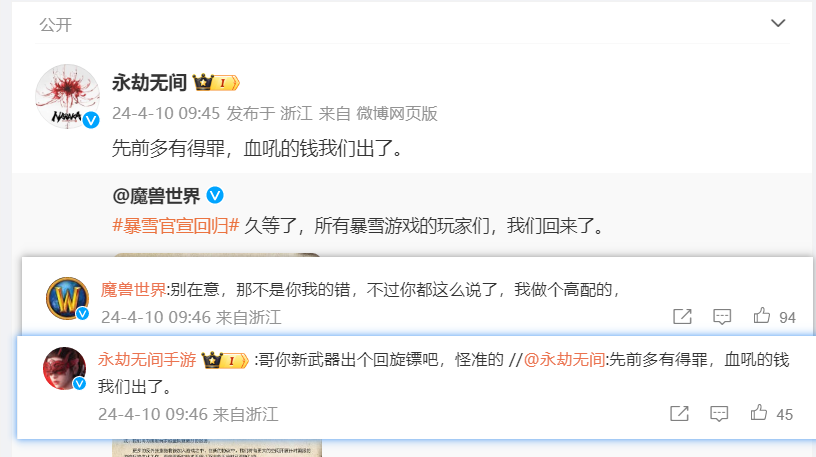Open 永劫无间 profile avatar
The width and height of the screenshot is (816, 457).
pos(68,96)
